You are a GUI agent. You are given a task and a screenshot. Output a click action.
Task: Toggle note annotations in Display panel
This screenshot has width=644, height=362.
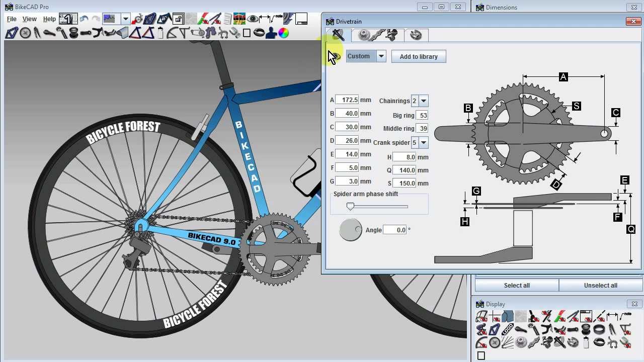[x=625, y=316]
